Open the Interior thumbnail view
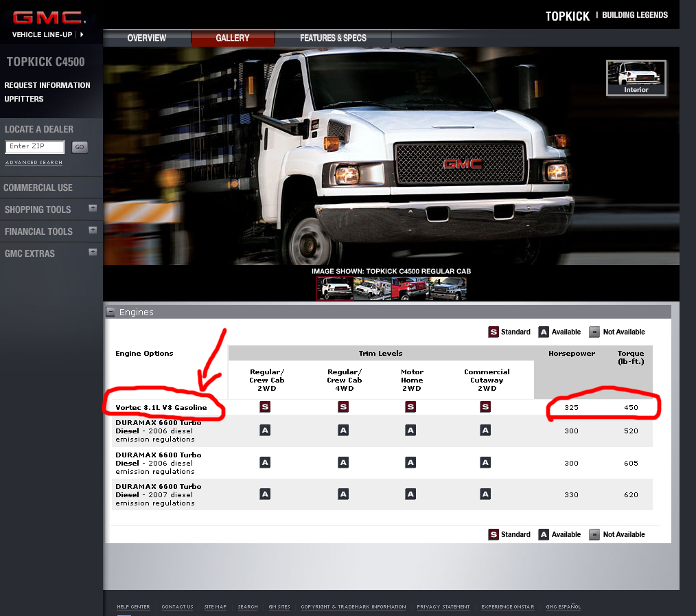This screenshot has height=616, width=696. [x=636, y=78]
